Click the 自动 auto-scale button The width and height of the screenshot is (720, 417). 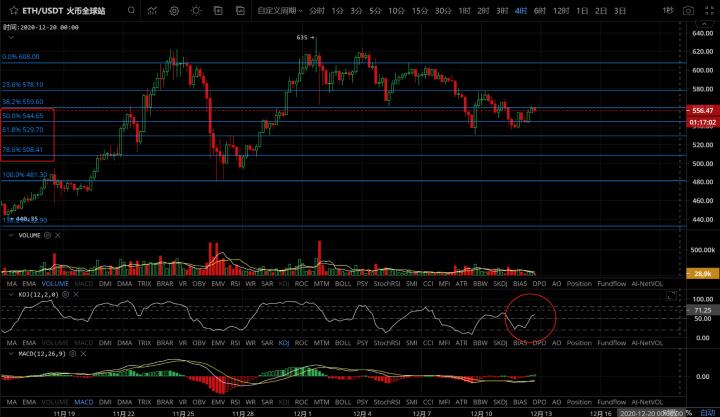(x=708, y=413)
